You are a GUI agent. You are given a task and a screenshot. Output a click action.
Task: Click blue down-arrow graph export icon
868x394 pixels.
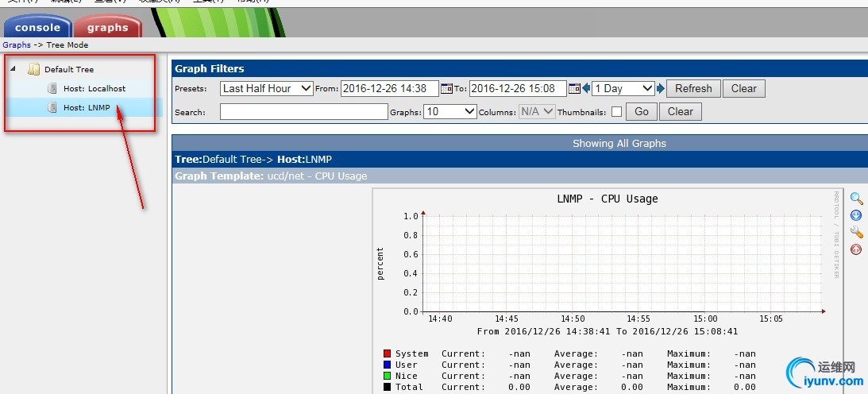click(856, 215)
